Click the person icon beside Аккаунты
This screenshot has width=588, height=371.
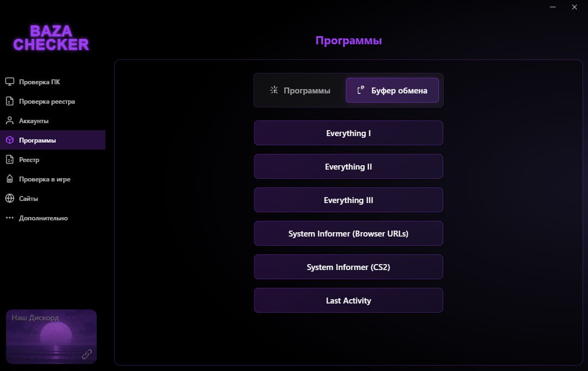click(10, 121)
